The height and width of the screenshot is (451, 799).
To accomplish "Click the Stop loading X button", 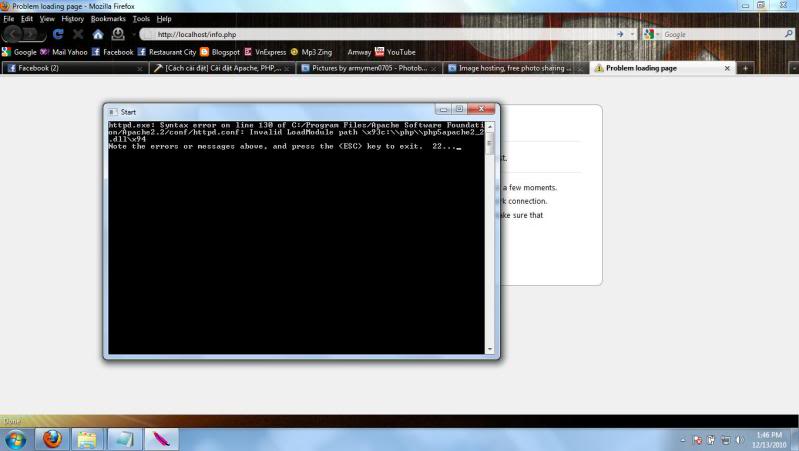I will pyautogui.click(x=78, y=34).
